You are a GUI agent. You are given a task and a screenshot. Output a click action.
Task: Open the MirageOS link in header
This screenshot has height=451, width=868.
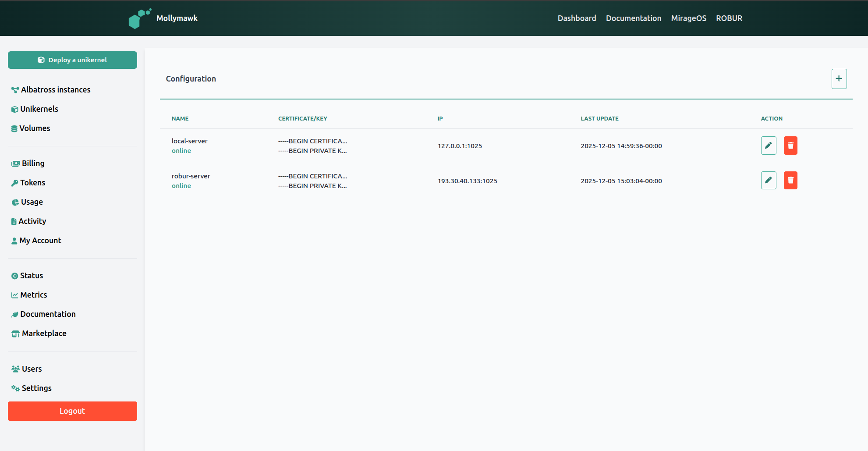[x=688, y=18]
